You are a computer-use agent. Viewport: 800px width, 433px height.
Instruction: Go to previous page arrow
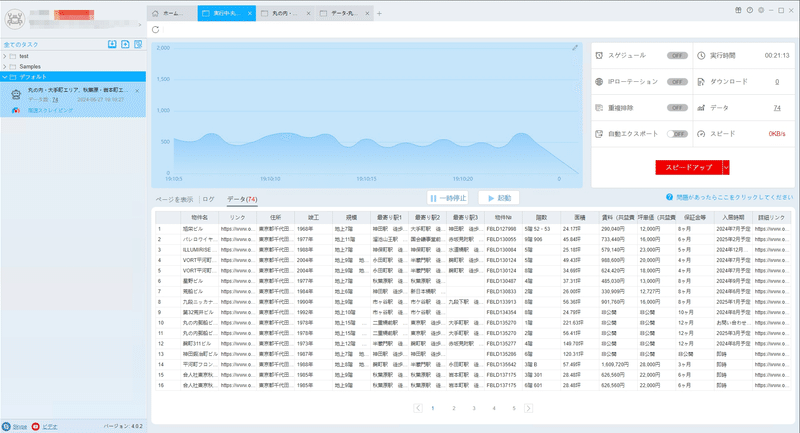(x=418, y=408)
